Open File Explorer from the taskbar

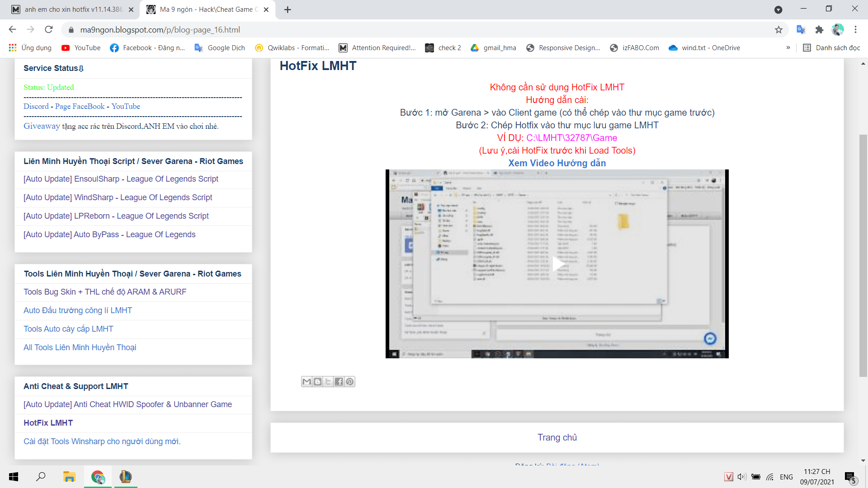pyautogui.click(x=69, y=477)
